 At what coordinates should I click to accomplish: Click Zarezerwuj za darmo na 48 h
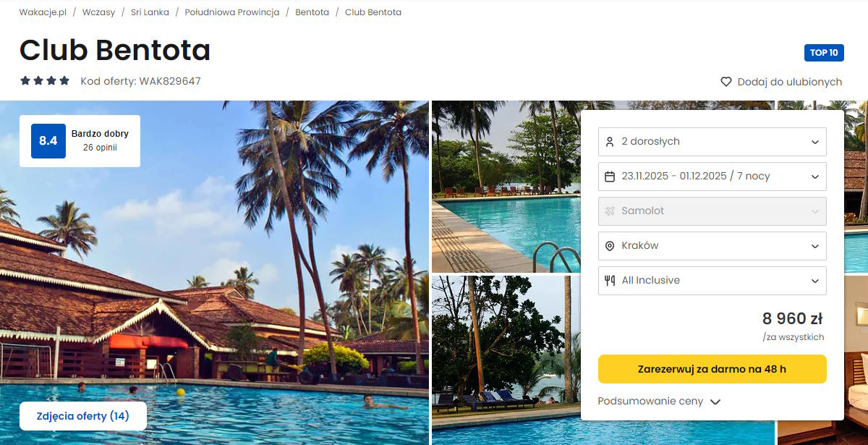pyautogui.click(x=712, y=369)
